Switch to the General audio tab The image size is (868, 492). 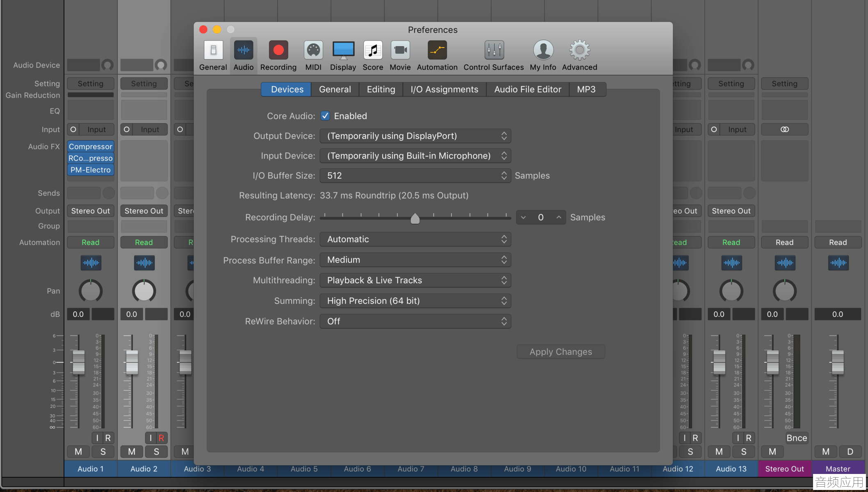(335, 89)
